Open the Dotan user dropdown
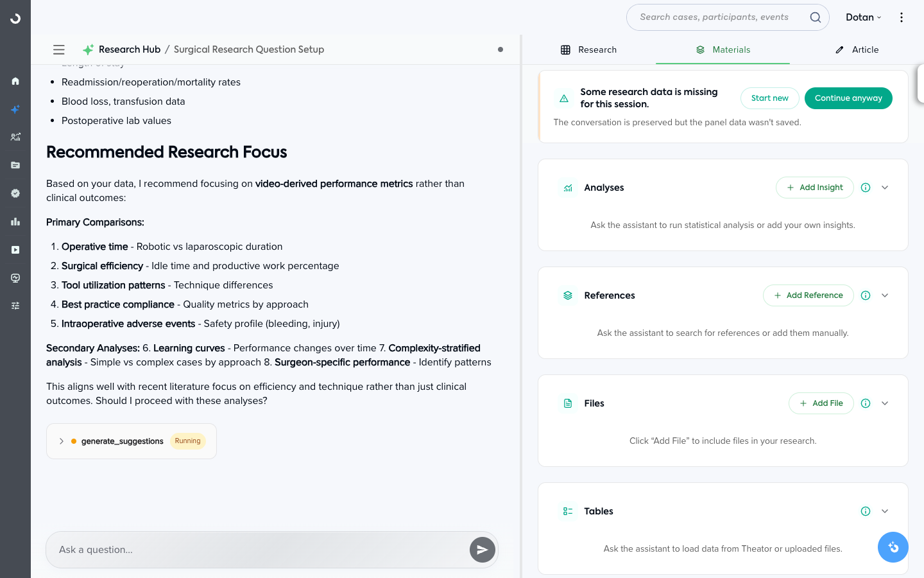The image size is (924, 578). [x=864, y=17]
